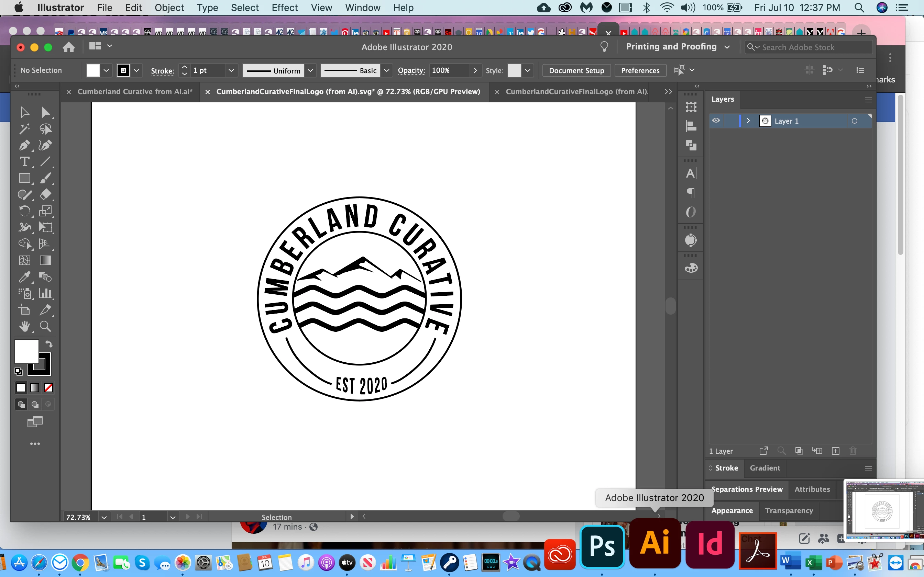Switch to the Gradient panel tab
This screenshot has height=577, width=924.
[765, 468]
